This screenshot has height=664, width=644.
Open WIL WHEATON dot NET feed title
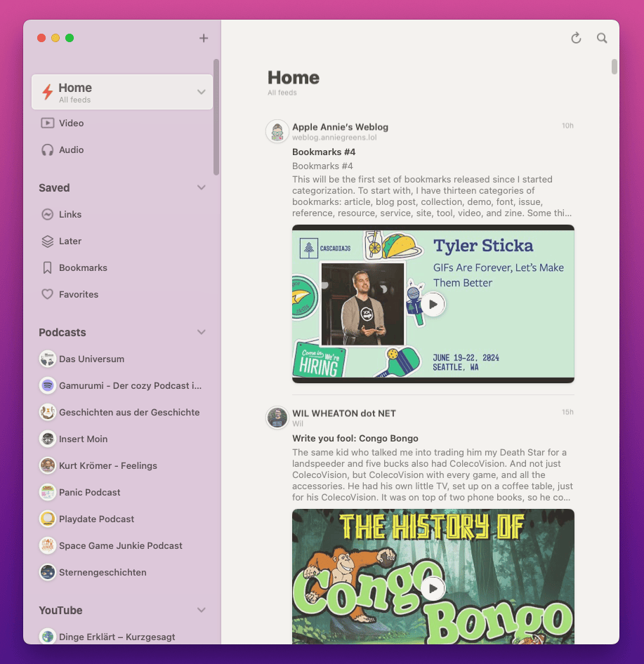(344, 413)
